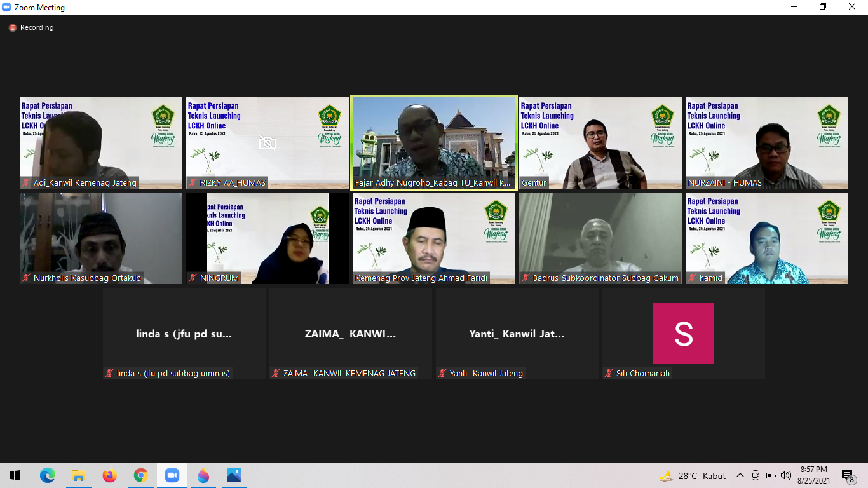Click the camera-off icon on RIZKY AA_HUMAS tile
The height and width of the screenshot is (488, 868).
268,143
